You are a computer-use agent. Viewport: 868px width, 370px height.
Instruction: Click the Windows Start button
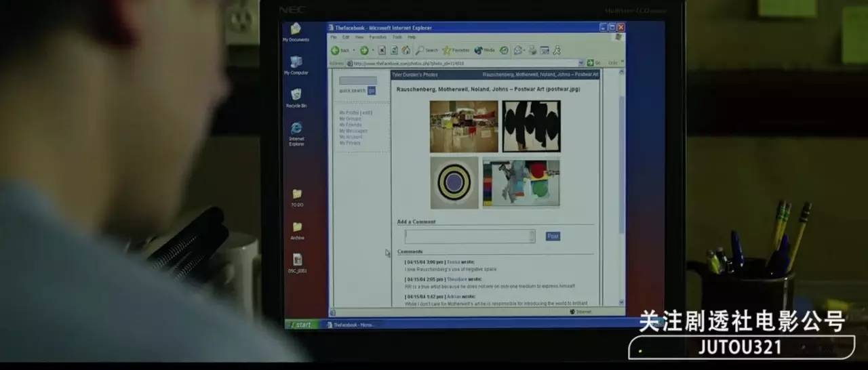pyautogui.click(x=301, y=325)
